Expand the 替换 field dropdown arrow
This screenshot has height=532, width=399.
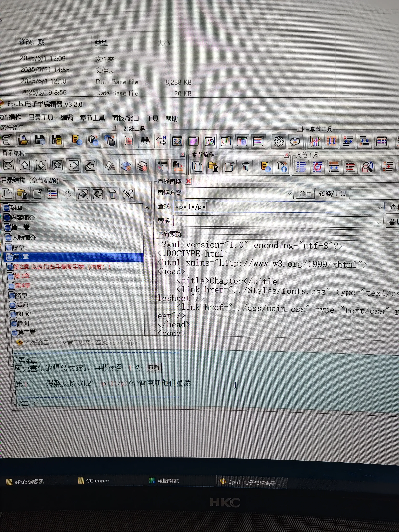click(x=379, y=222)
